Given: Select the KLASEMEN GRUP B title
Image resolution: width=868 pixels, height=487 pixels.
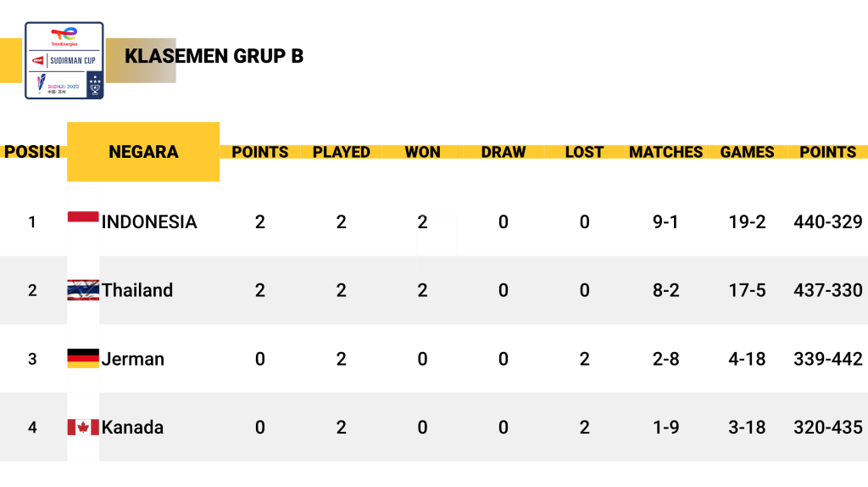Looking at the screenshot, I should click(214, 56).
